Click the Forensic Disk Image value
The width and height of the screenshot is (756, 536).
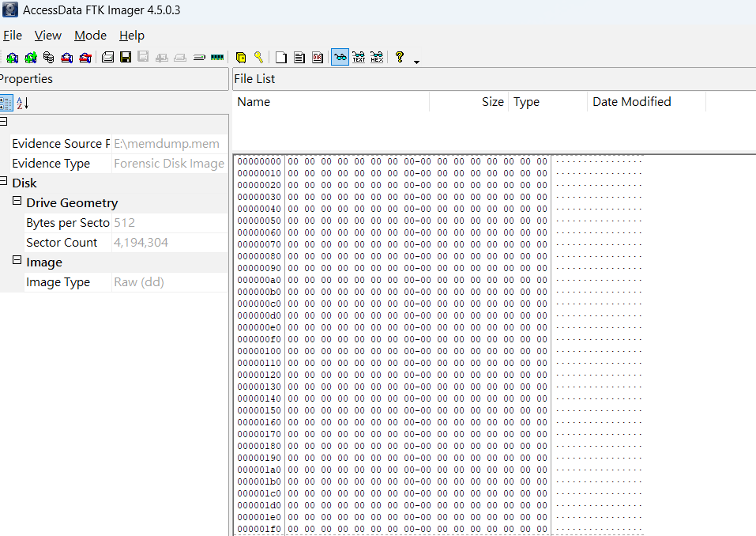[x=169, y=164]
